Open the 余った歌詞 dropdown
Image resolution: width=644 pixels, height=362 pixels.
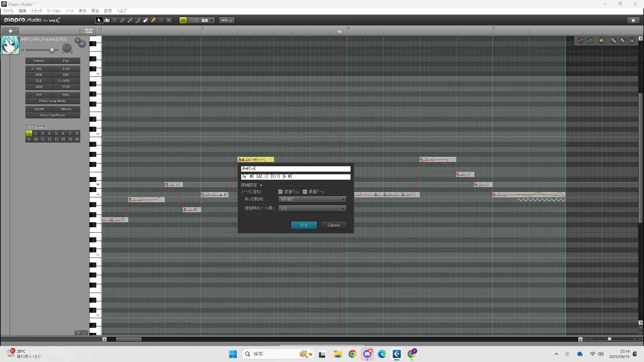pyautogui.click(x=312, y=199)
